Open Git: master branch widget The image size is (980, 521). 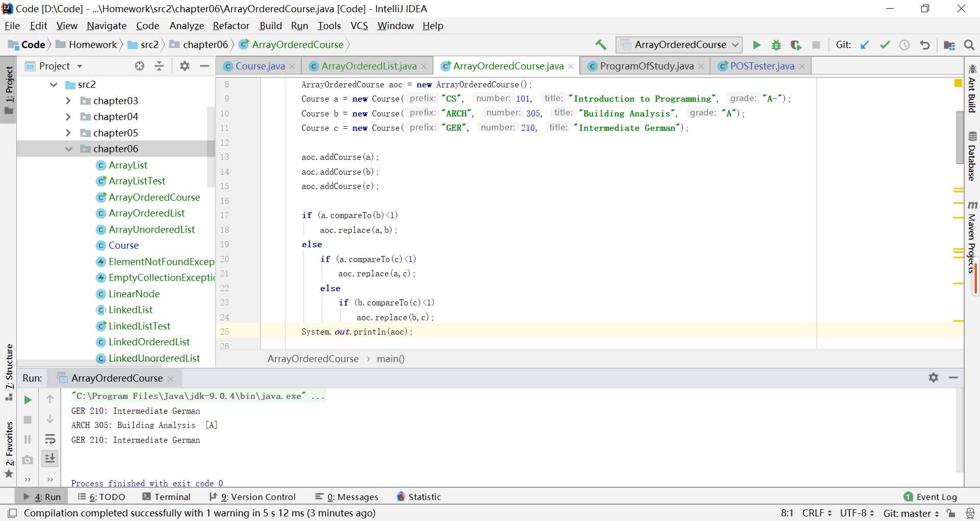[x=912, y=513]
